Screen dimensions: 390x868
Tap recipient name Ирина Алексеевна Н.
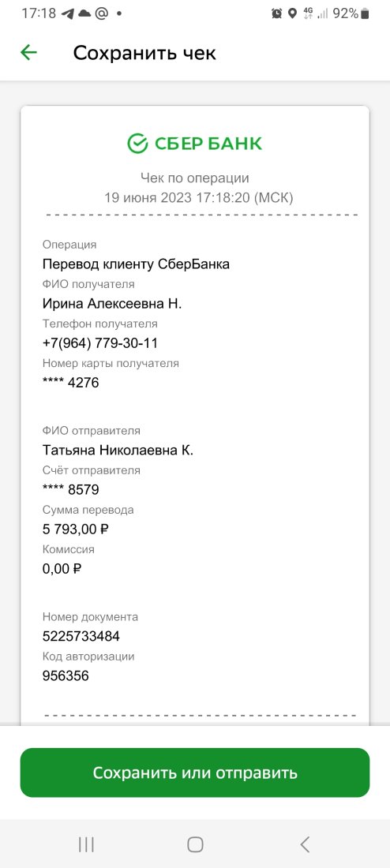pyautogui.click(x=112, y=303)
